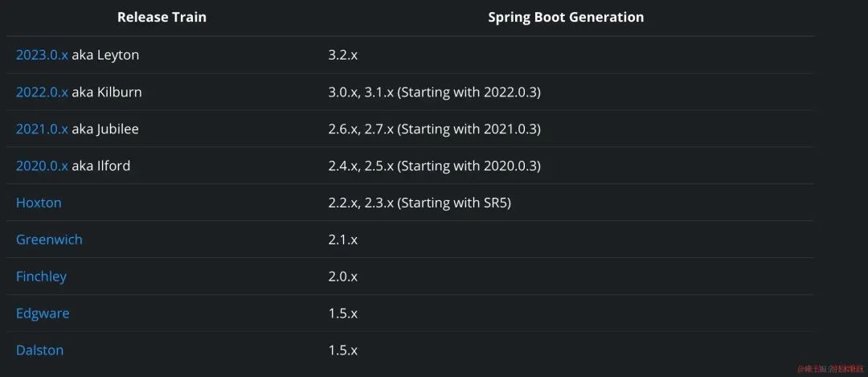Visit the Edgware release train link
The width and height of the screenshot is (868, 377).
tap(43, 313)
